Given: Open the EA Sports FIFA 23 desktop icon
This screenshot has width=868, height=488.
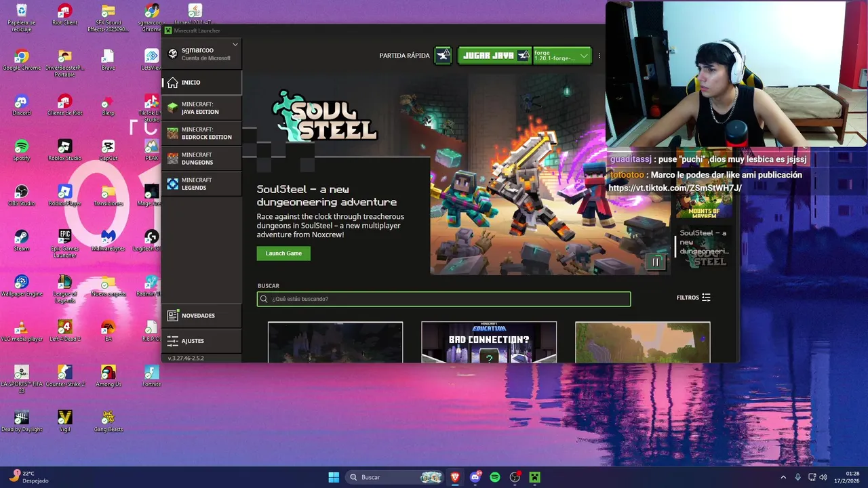Looking at the screenshot, I should [21, 380].
